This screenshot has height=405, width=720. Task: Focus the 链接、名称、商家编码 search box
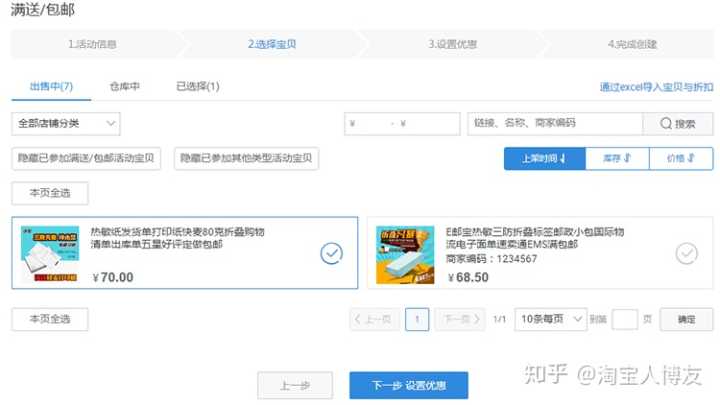pyautogui.click(x=555, y=124)
